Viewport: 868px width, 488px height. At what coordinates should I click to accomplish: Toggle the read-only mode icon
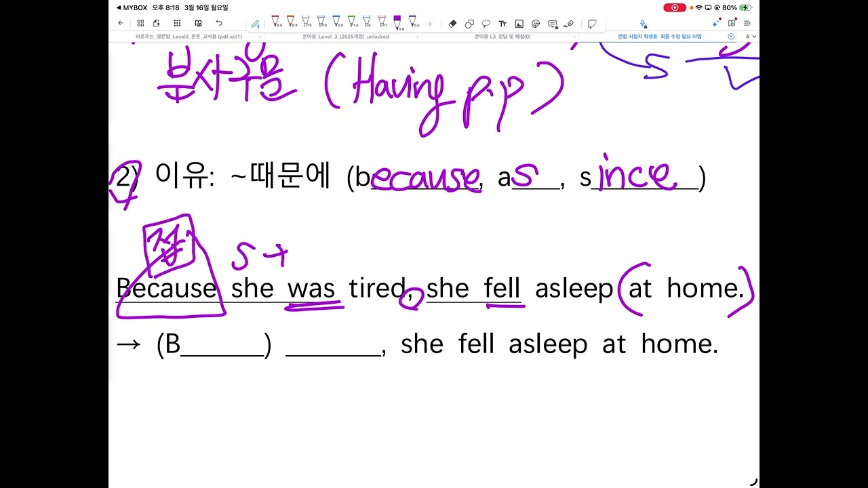click(x=198, y=23)
